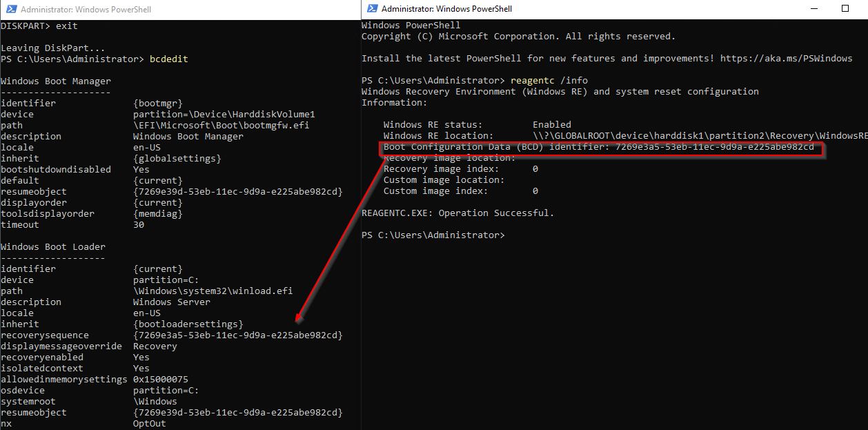Click the {bootloadersettings} value
This screenshot has width=868, height=430.
pos(188,324)
